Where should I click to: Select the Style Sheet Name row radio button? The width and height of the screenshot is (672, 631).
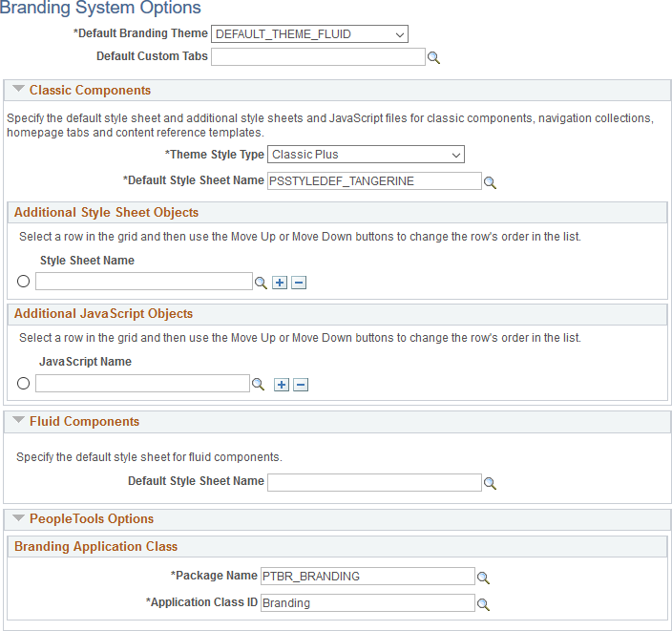point(23,282)
